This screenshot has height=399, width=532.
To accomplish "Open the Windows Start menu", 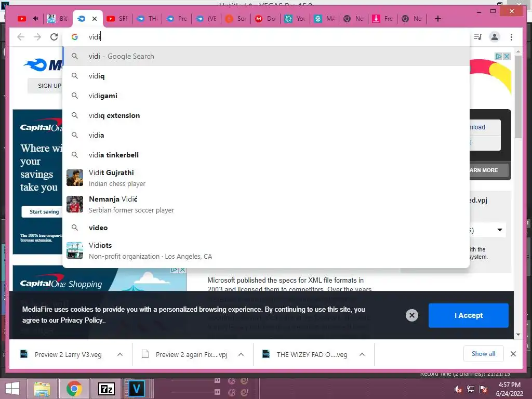I will pyautogui.click(x=12, y=389).
